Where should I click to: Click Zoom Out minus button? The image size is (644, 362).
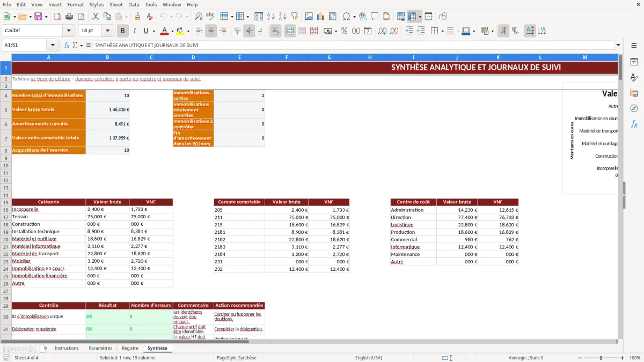(580, 358)
